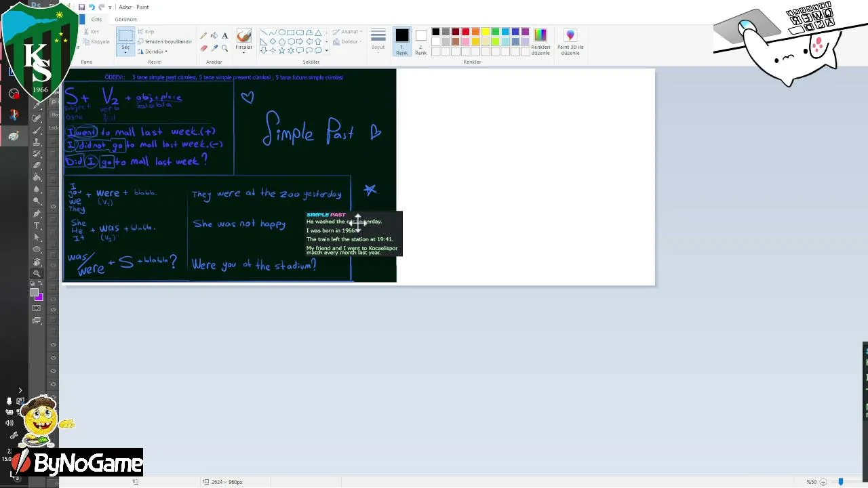The image size is (868, 488).
Task: Select the Text tool in the dark left toolbar
Action: pos(37,225)
